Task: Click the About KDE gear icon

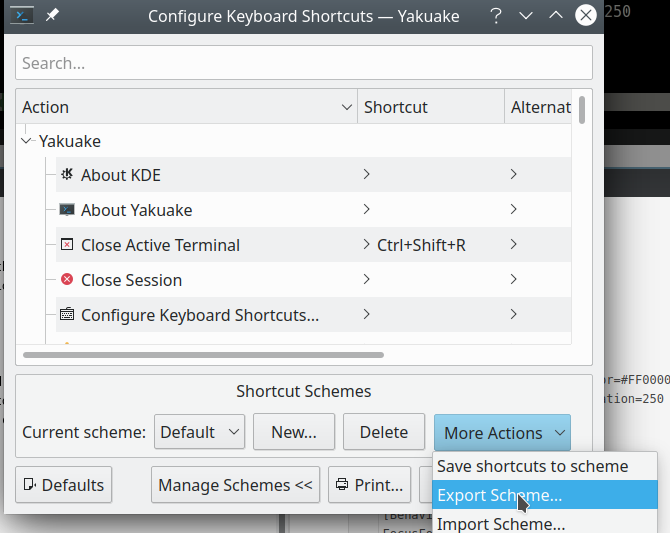Action: point(67,174)
